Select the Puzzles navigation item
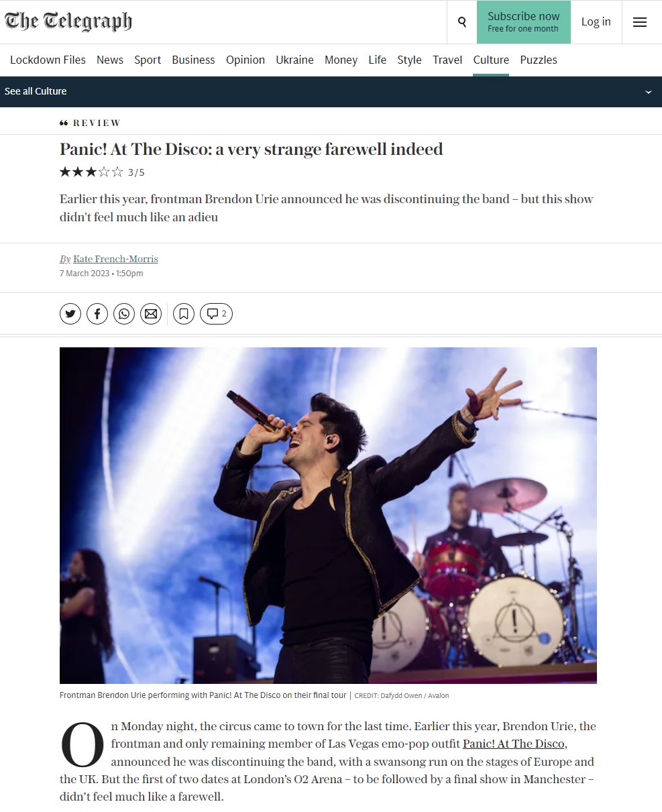Viewport: 662px width, 812px height. tap(539, 60)
